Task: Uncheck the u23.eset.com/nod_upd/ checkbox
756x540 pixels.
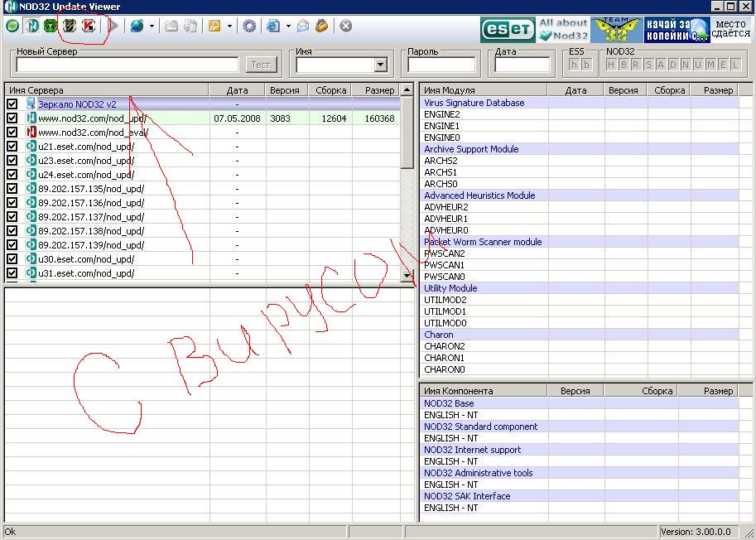Action: coord(12,160)
